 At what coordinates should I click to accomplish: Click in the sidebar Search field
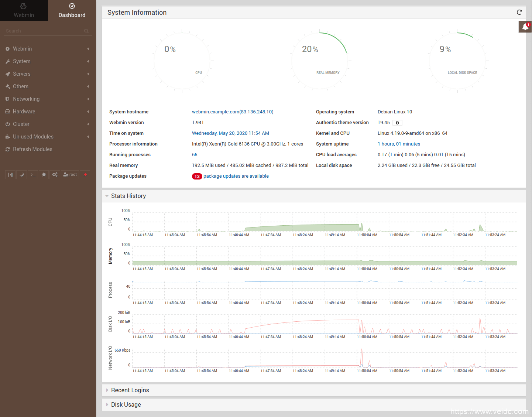coord(42,31)
